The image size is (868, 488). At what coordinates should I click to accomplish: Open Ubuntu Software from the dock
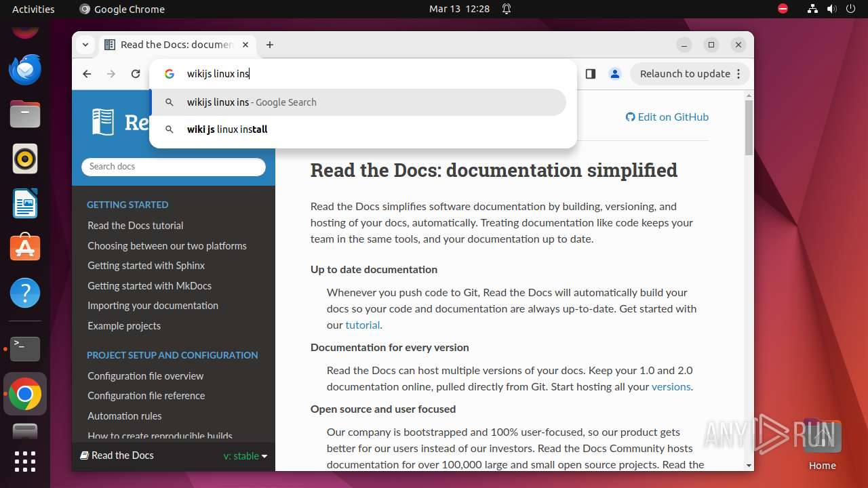(x=25, y=248)
